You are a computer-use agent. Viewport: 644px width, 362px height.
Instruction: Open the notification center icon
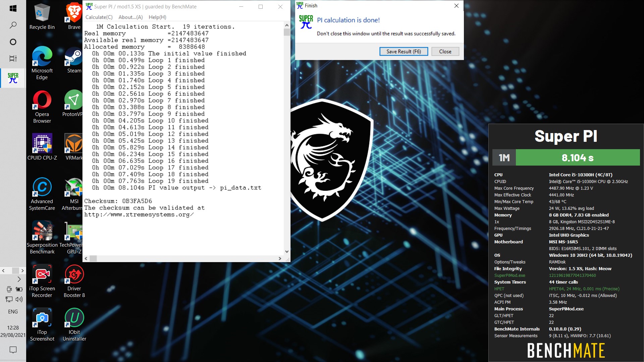[x=13, y=350]
